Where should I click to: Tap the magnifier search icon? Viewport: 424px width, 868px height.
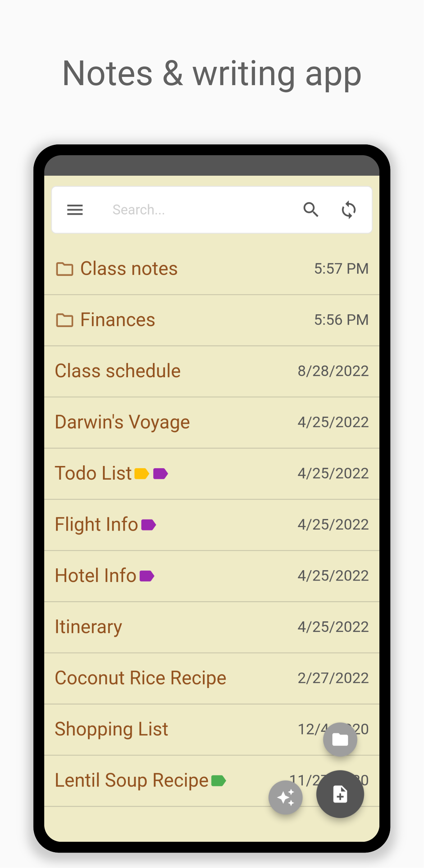(311, 209)
